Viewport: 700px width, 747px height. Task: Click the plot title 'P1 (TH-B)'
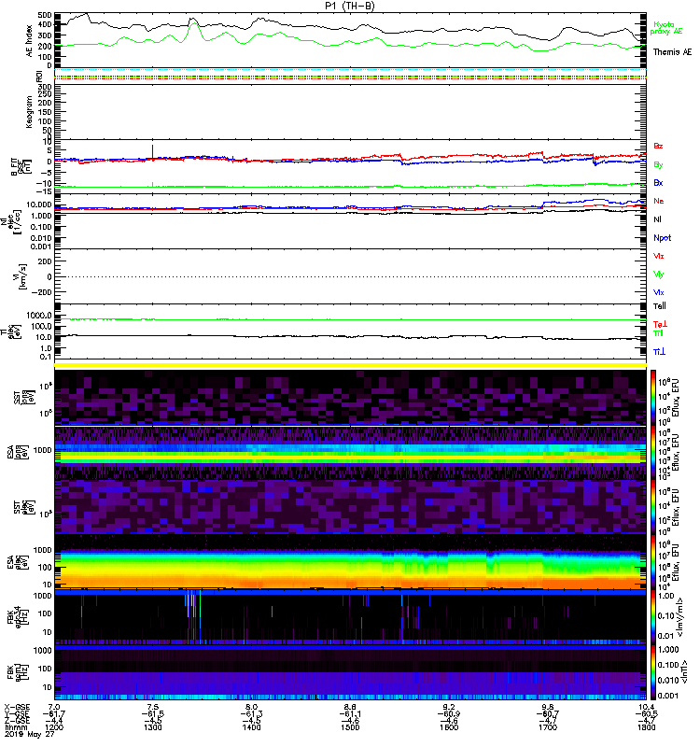349,6
